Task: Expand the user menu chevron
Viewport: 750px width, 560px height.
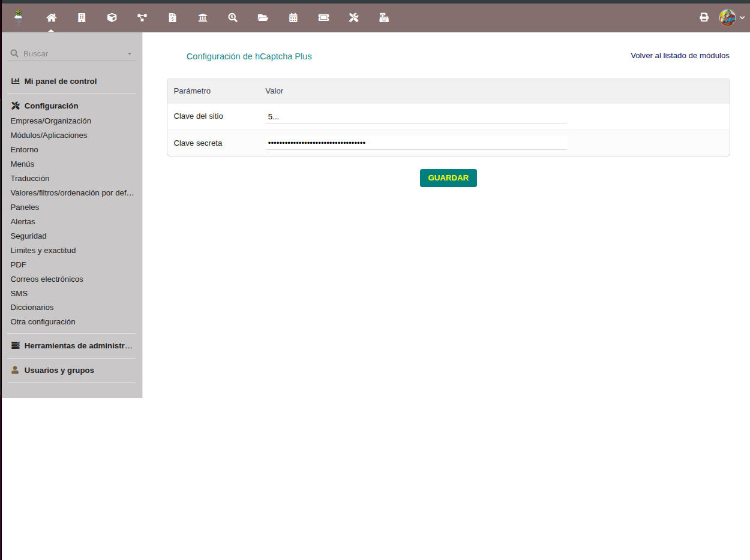Action: 742,18
